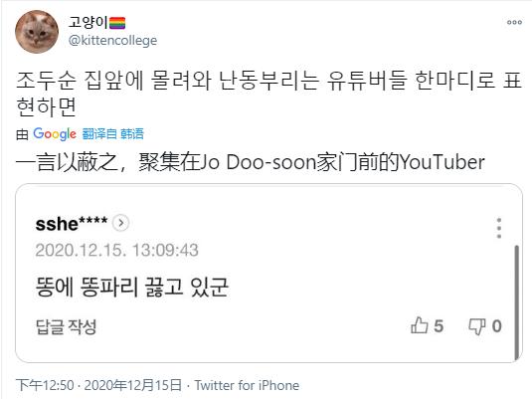The image size is (532, 399).
Task: Open the @kittencollege profile handle
Action: coord(112,41)
